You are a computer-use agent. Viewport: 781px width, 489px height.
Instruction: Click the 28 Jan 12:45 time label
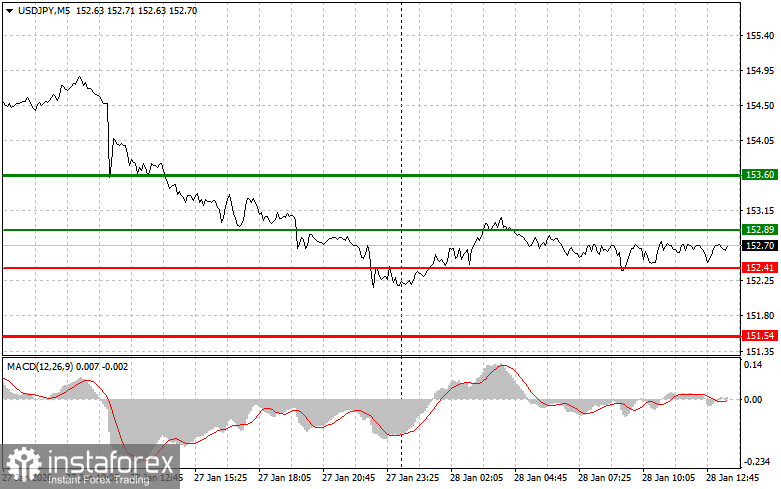point(732,478)
